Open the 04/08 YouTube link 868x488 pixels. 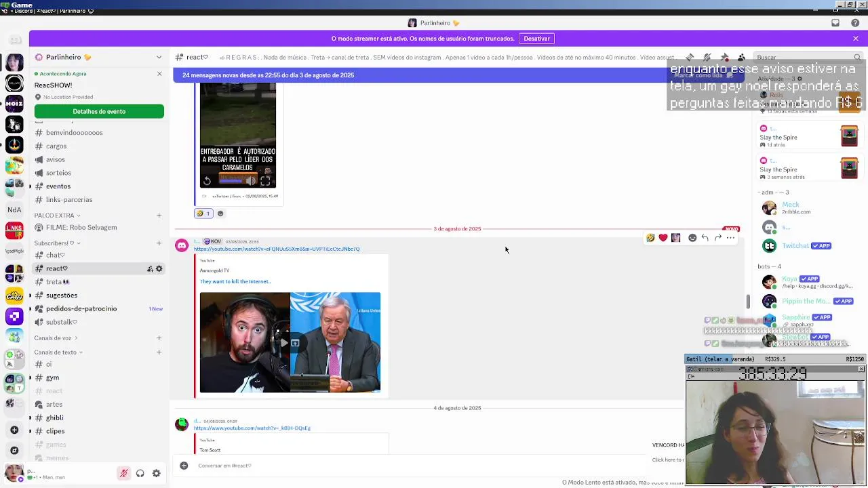click(x=252, y=428)
